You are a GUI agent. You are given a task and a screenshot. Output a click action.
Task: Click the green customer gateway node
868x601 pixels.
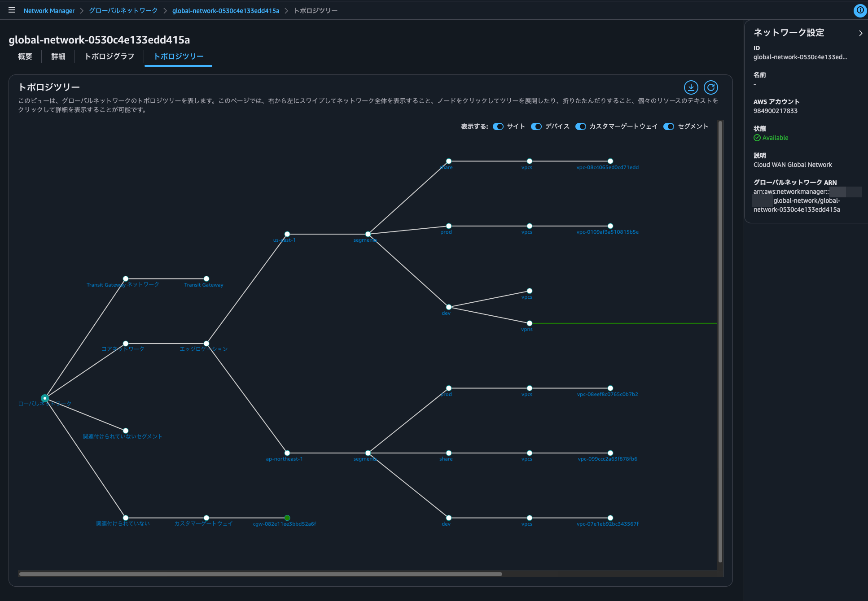pyautogui.click(x=287, y=518)
